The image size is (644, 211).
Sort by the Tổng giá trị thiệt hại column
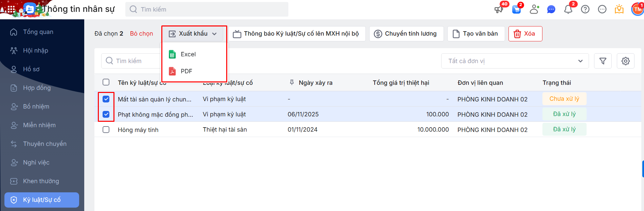pos(401,83)
